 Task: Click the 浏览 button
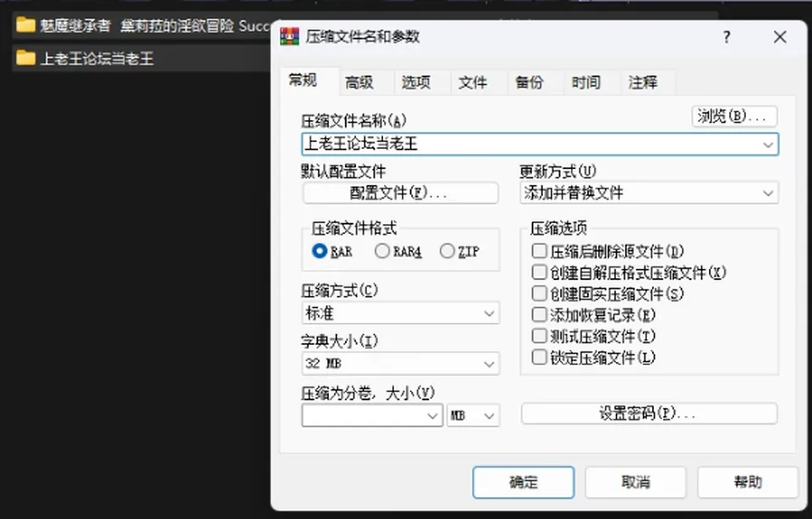pos(734,117)
